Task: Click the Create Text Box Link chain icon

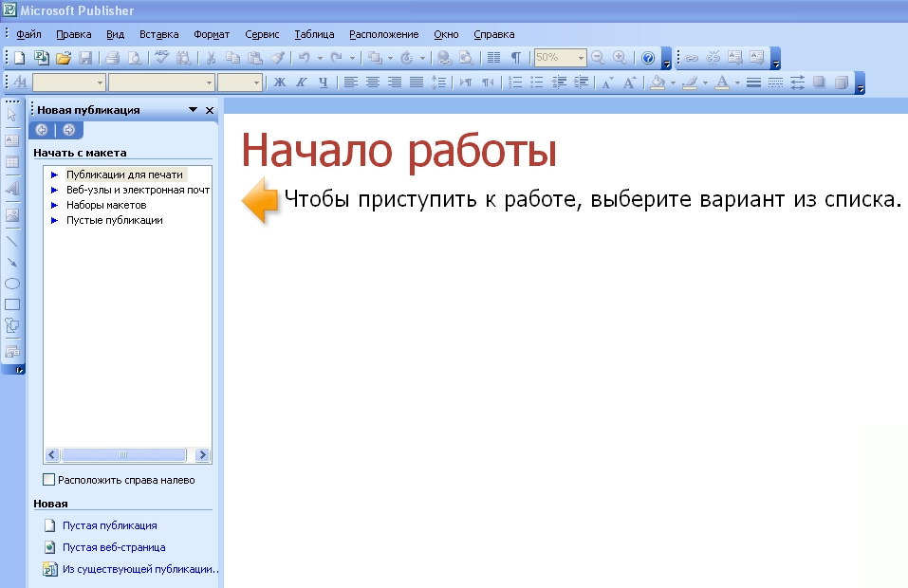Action: click(692, 57)
